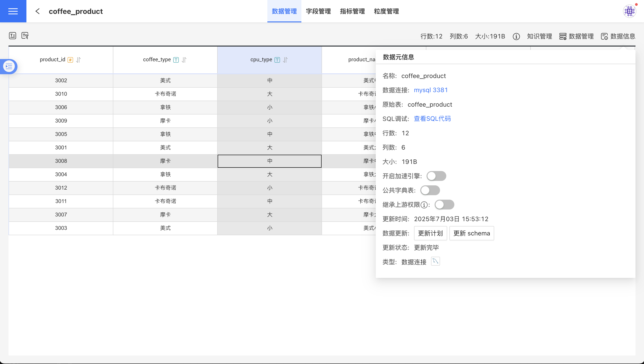Click the info circle icon beside 大小
Screen dimensions: 644x364
tap(516, 36)
